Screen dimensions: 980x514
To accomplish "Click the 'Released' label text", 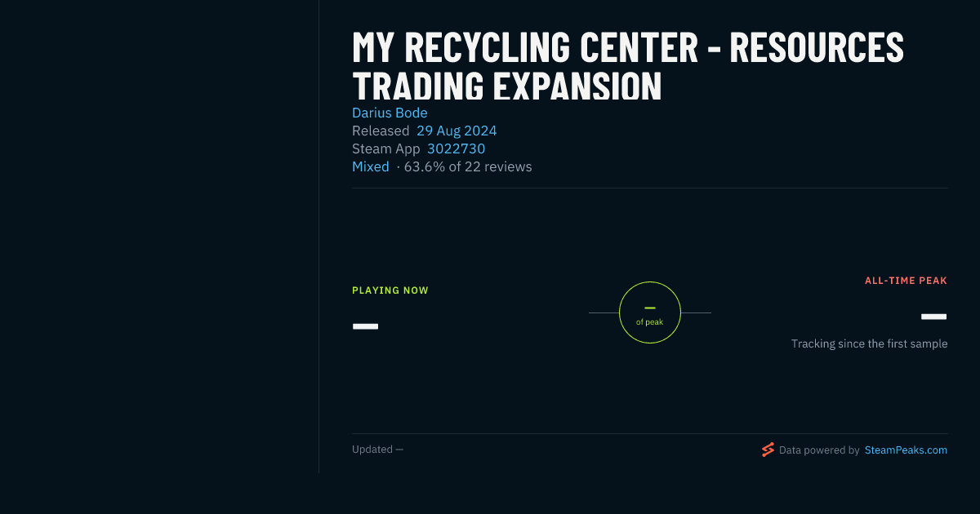I will coord(381,131).
